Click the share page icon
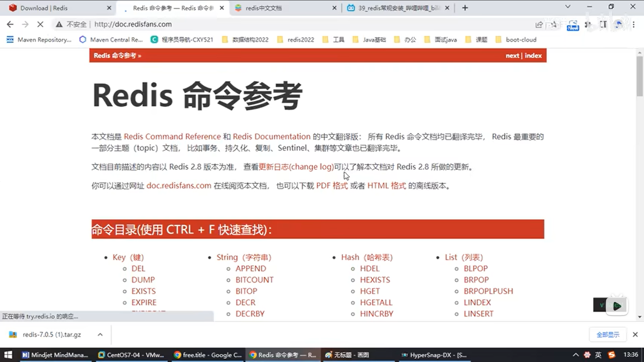 pyautogui.click(x=539, y=24)
